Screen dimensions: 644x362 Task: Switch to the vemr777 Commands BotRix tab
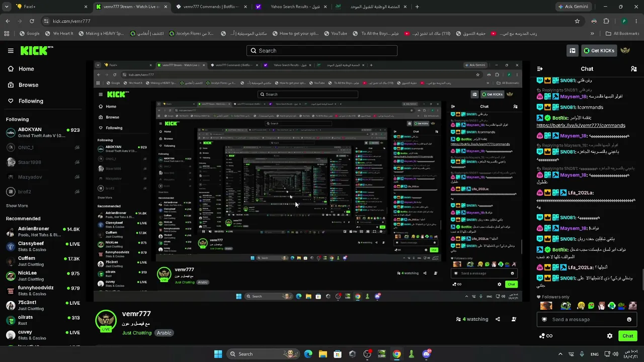click(211, 7)
